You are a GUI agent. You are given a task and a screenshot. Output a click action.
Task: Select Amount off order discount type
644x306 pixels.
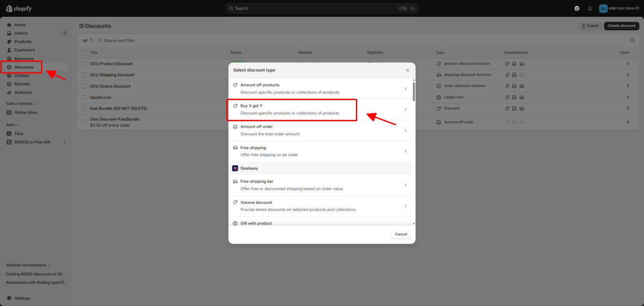(320, 130)
